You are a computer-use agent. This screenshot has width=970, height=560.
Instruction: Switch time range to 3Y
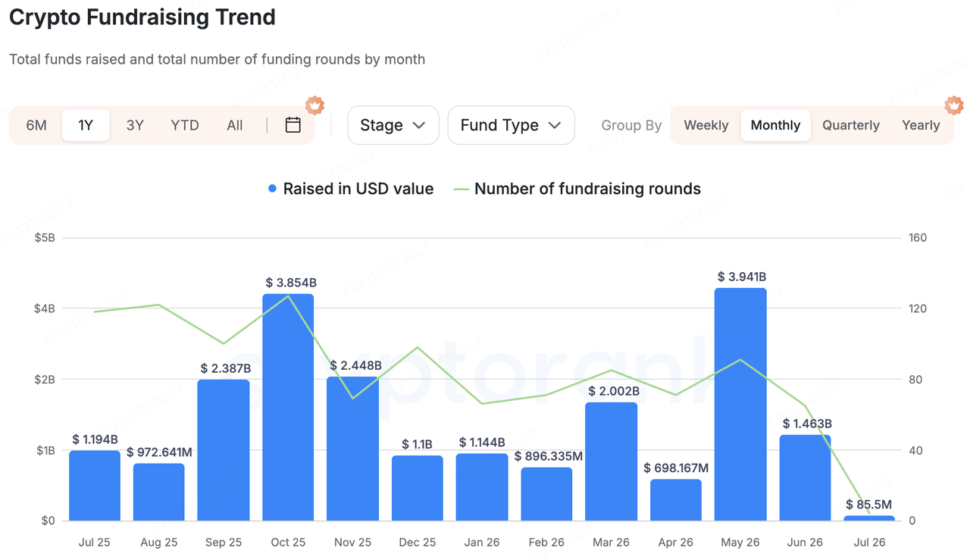tap(135, 125)
